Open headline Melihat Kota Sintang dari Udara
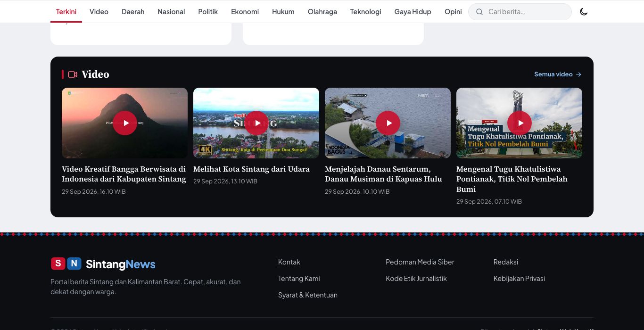Viewport: 644px width, 330px height. pos(251,169)
